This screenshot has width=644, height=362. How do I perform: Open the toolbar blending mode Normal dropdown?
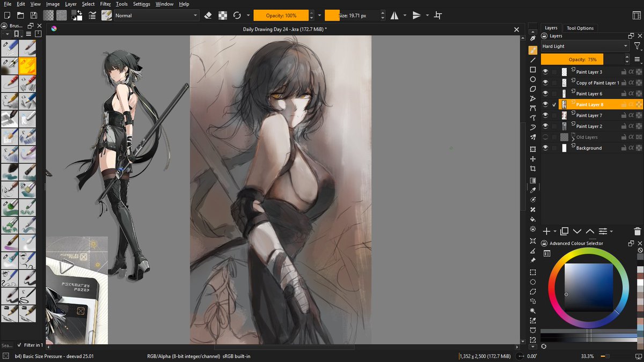coord(156,16)
